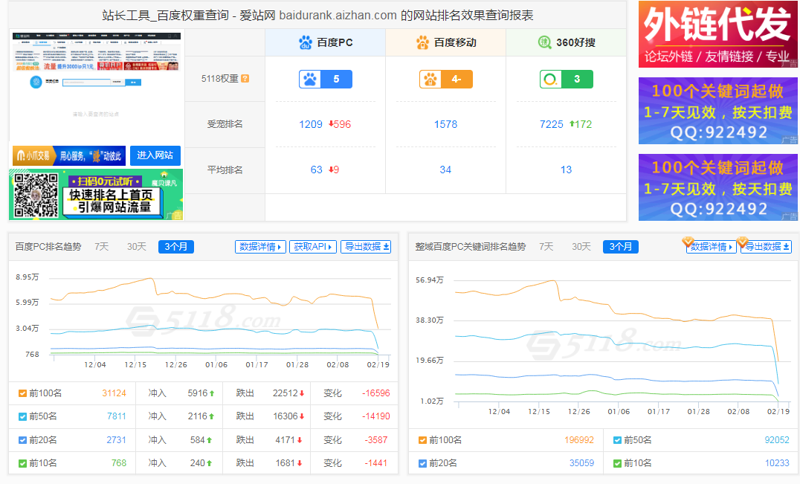
Task: Click 360 平均排名 value 13
Action: click(x=566, y=170)
